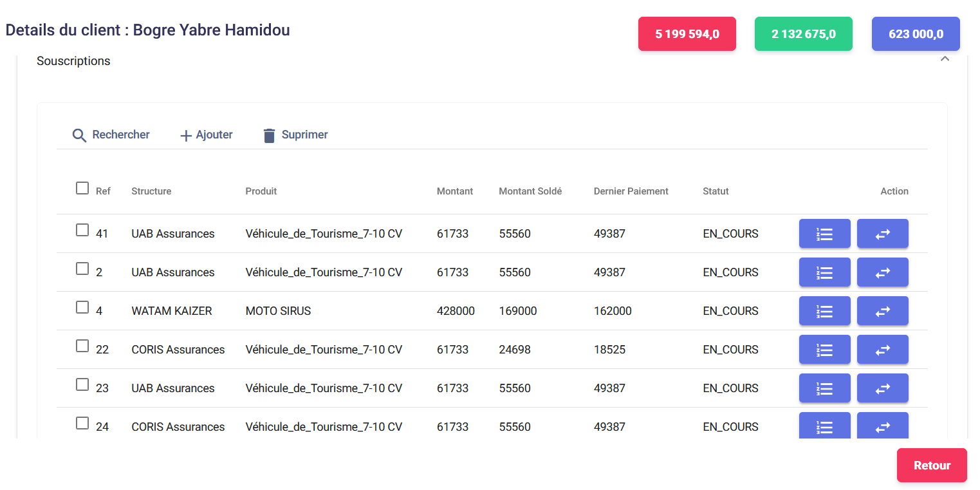Click CORIS Assurances in ref 24 row
980x490 pixels.
(178, 427)
